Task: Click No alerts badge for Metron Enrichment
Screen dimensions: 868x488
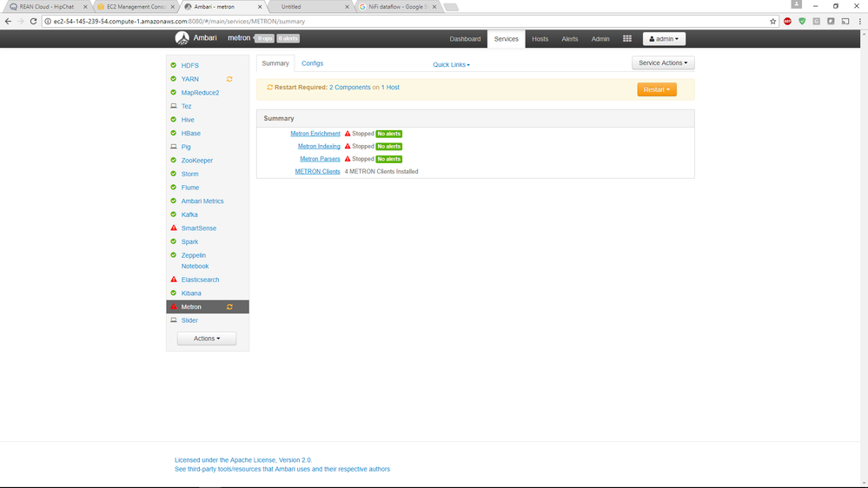Action: coord(388,134)
